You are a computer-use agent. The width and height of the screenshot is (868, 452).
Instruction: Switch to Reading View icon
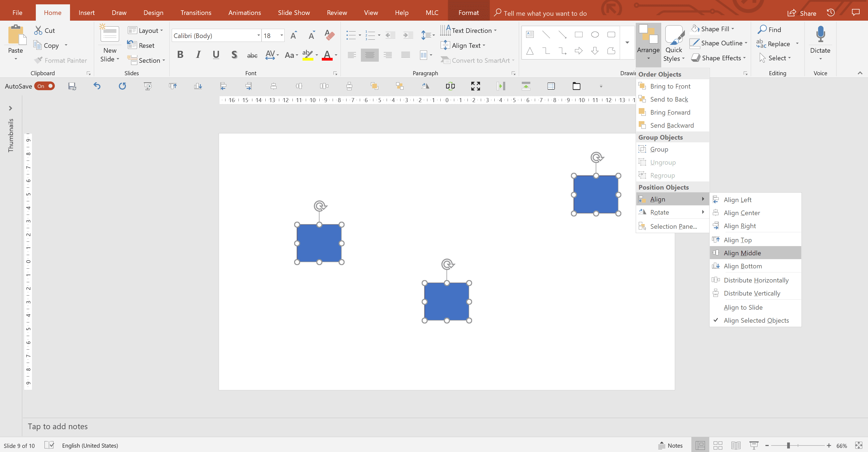736,445
